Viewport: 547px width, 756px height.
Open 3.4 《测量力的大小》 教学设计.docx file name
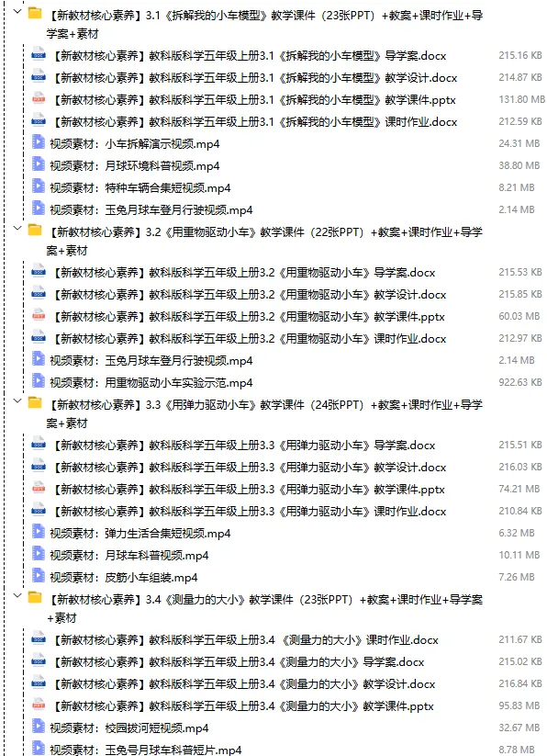pyautogui.click(x=242, y=683)
